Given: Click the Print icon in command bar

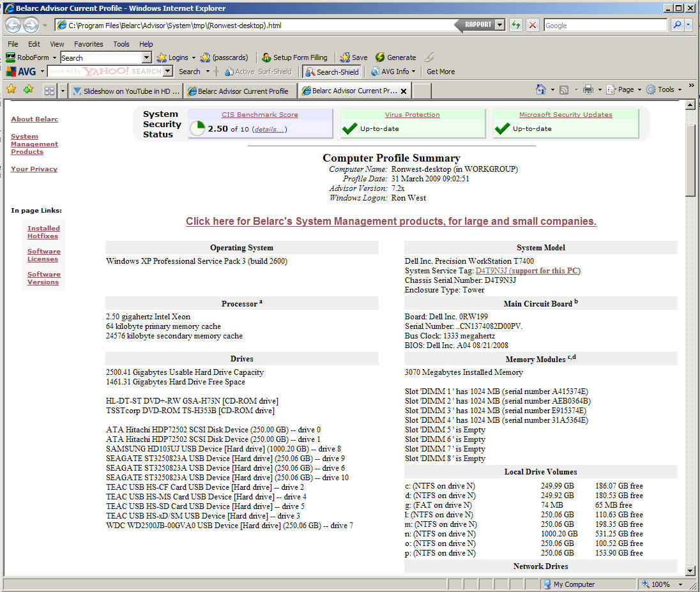Looking at the screenshot, I should click(x=588, y=90).
